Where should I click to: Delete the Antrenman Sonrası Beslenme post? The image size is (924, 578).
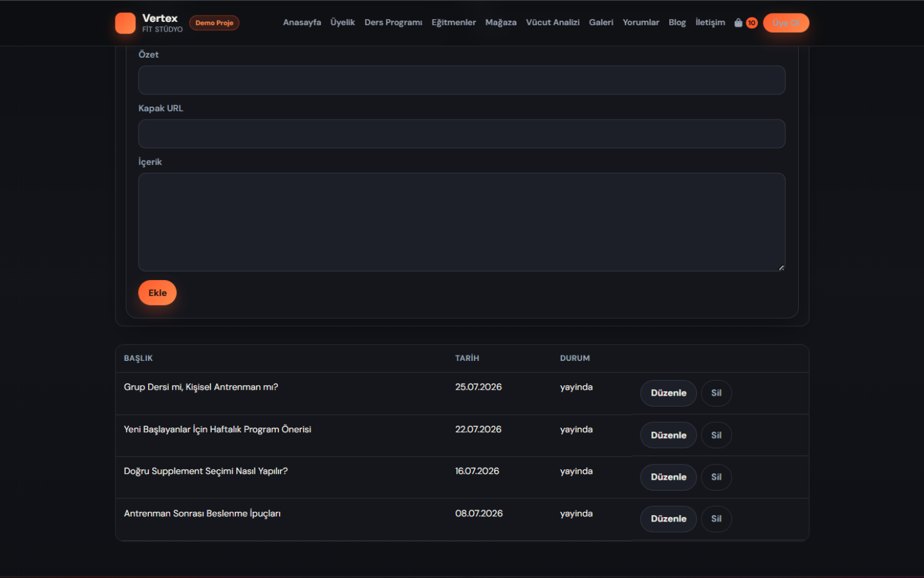tap(716, 519)
